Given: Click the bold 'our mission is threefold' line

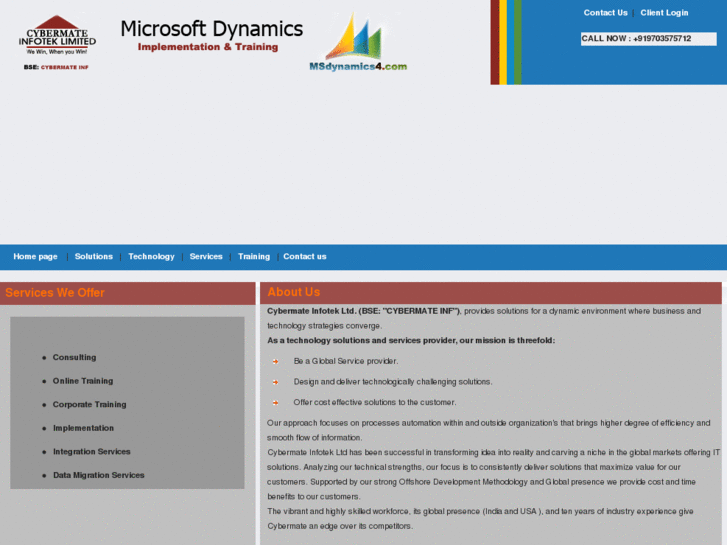Looking at the screenshot, I should 411,340.
